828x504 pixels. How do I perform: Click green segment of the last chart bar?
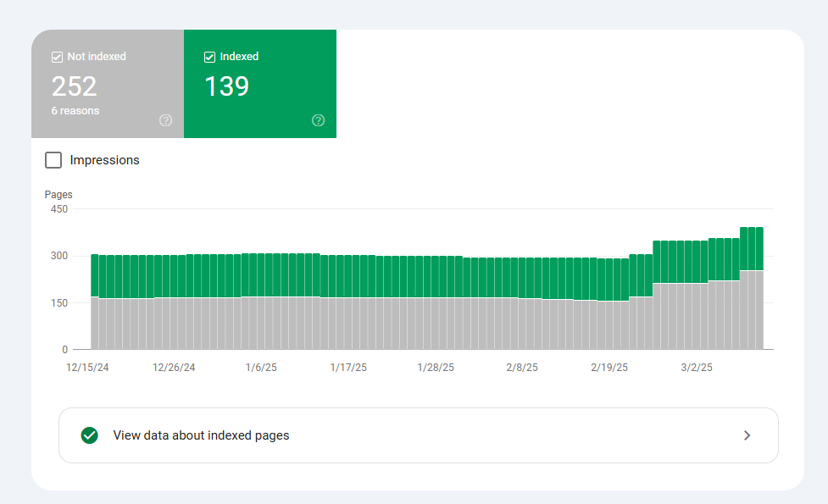click(x=759, y=248)
